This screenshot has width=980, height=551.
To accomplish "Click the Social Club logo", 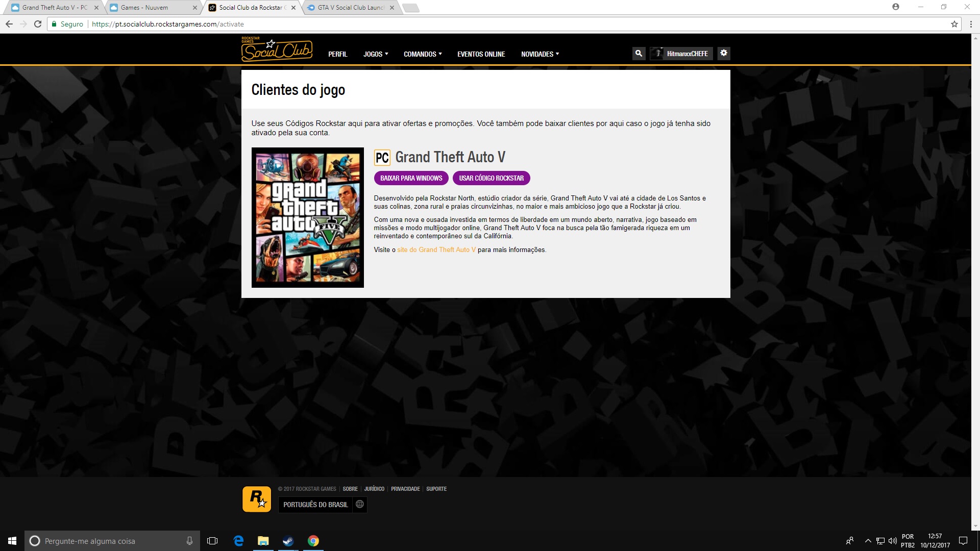I will (x=277, y=50).
